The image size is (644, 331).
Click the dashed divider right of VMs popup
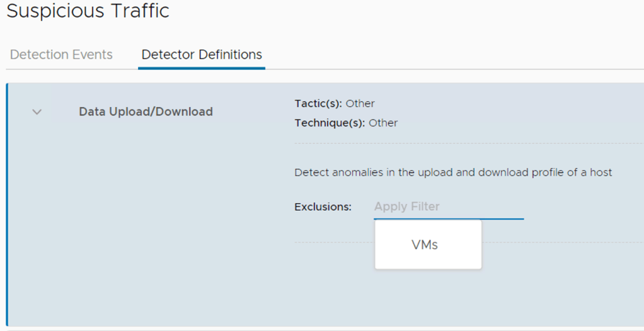[x=561, y=242]
